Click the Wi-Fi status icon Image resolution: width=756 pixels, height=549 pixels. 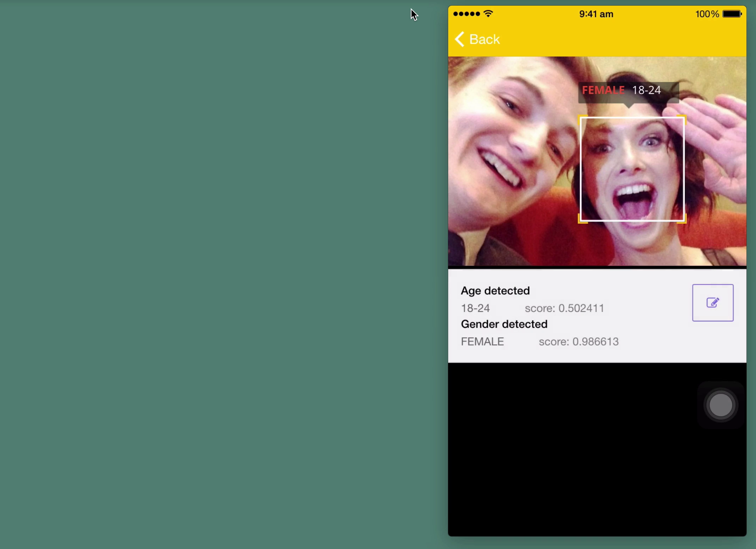coord(488,14)
